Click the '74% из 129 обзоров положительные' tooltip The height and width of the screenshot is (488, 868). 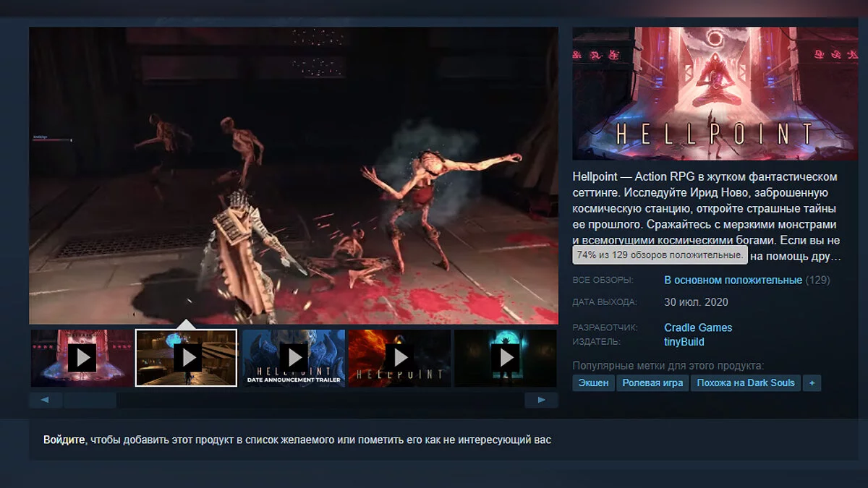coord(660,255)
